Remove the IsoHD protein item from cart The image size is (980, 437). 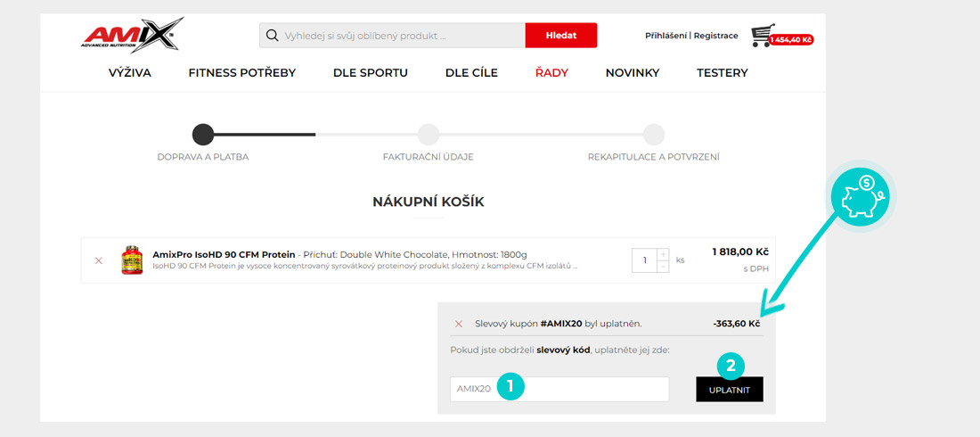[99, 260]
